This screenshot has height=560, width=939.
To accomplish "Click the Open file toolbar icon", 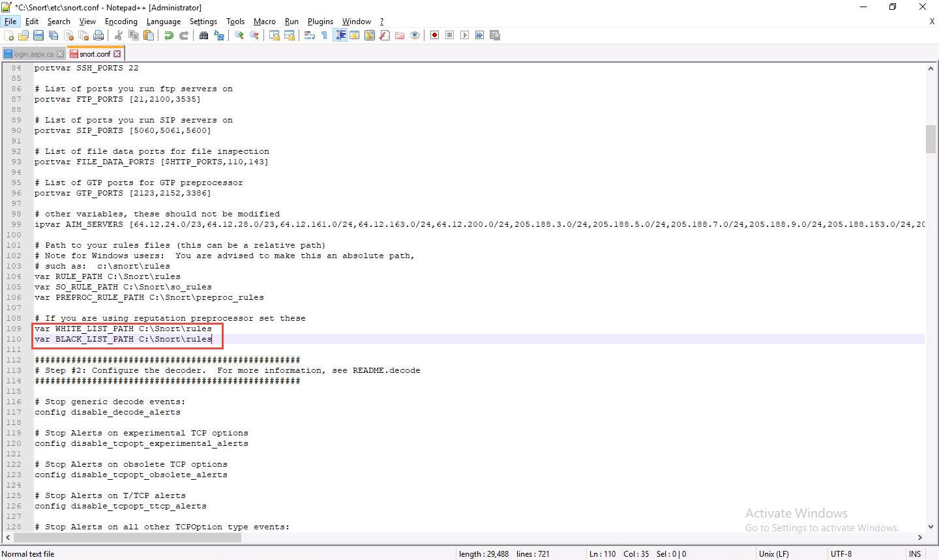I will [24, 35].
